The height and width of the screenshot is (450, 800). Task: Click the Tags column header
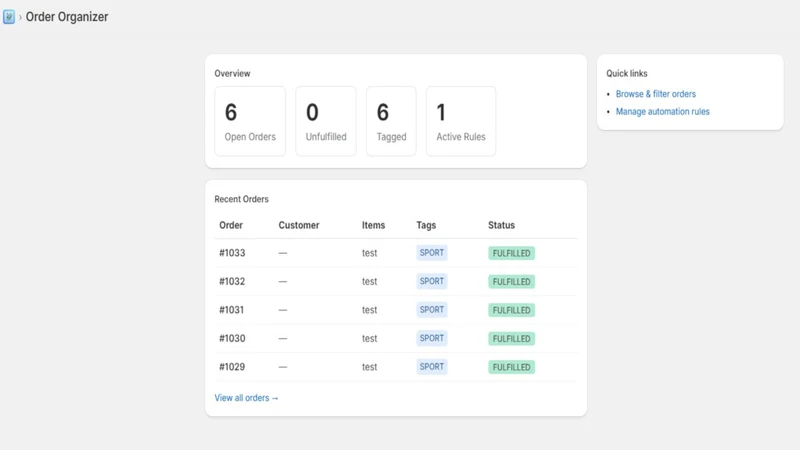click(426, 225)
